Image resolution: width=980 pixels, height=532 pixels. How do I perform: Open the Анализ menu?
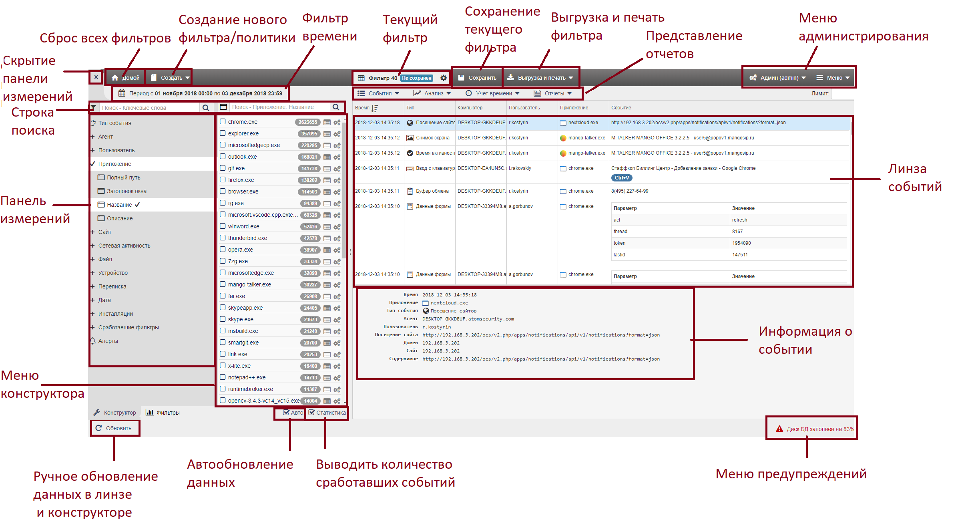(432, 93)
